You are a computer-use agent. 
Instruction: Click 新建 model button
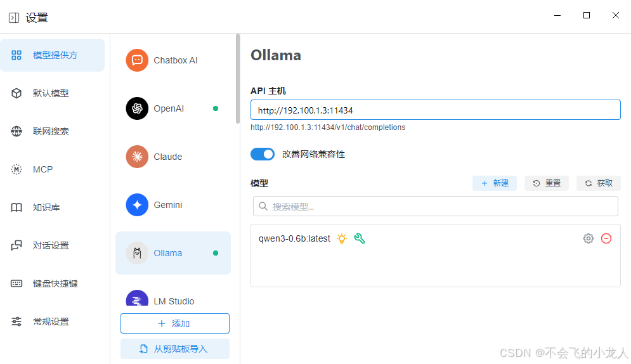point(495,183)
